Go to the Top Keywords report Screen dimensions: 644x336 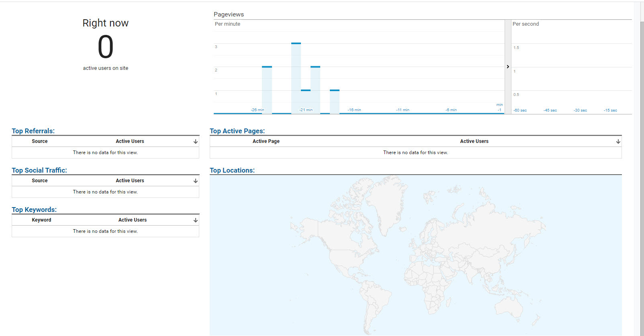click(x=34, y=210)
